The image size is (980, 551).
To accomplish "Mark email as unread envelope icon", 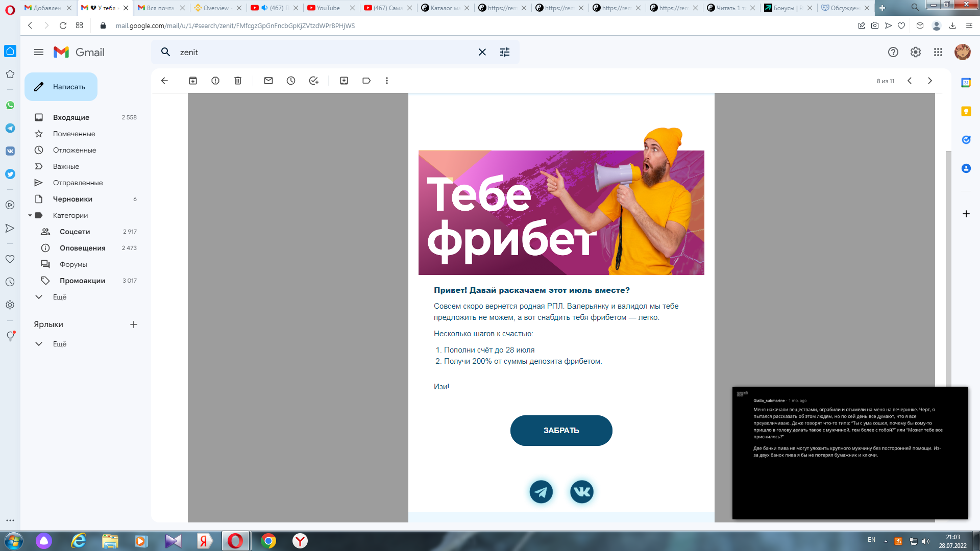I will [x=268, y=81].
